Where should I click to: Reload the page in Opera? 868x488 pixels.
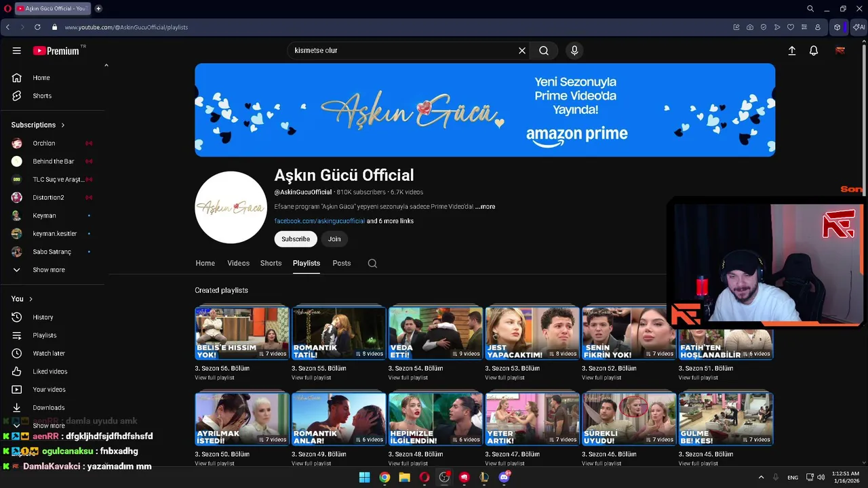pyautogui.click(x=37, y=27)
